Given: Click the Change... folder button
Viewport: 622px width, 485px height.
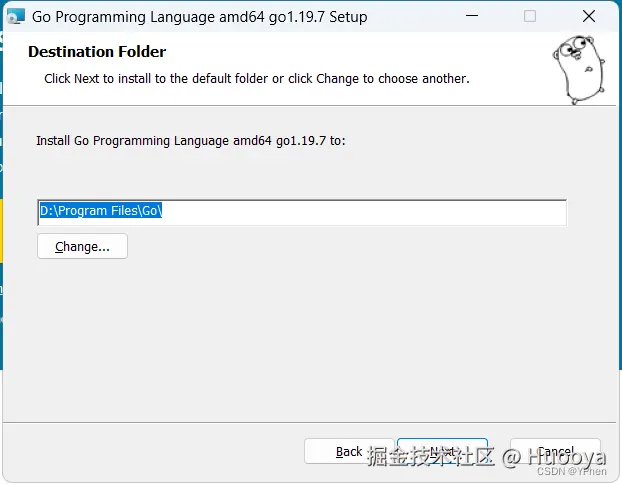Looking at the screenshot, I should pos(83,246).
